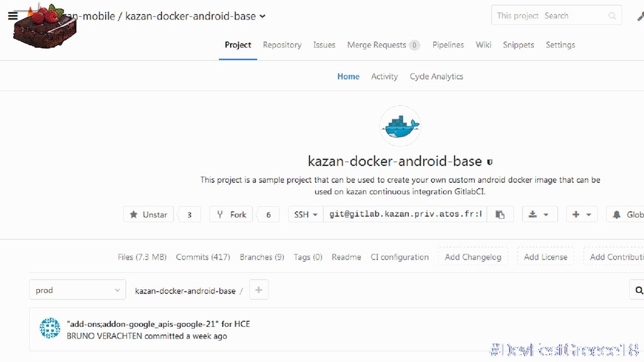Click the plus button beside the repository path
Image resolution: width=644 pixels, height=362 pixels.
click(x=258, y=290)
